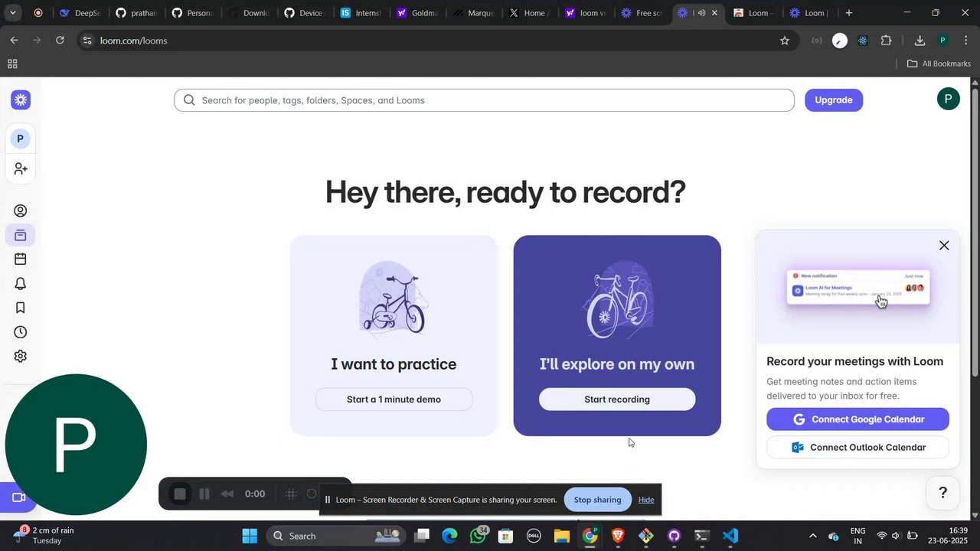
Task: Click the address bar showing loom.com/looms
Action: [x=436, y=41]
